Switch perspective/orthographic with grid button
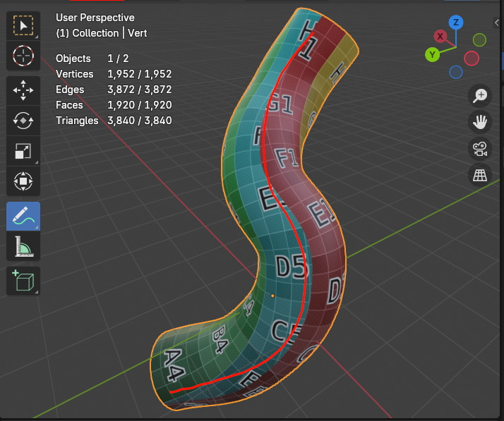This screenshot has width=504, height=421. click(480, 176)
